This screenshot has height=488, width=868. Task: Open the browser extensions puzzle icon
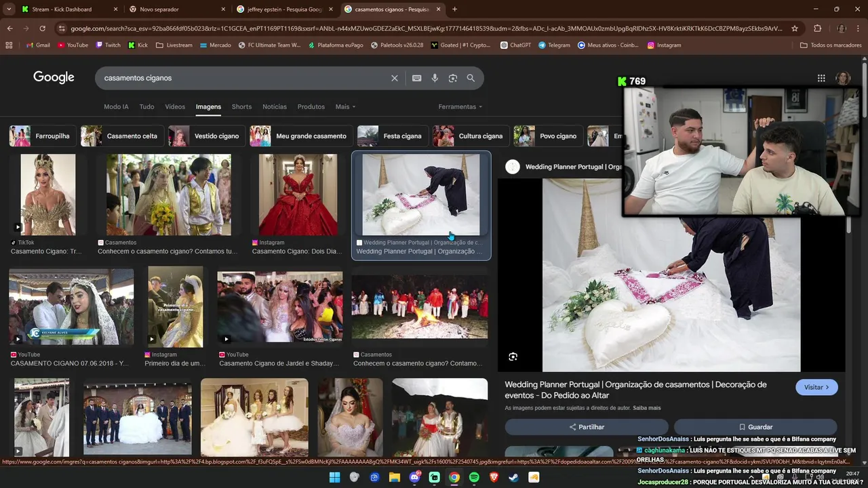pyautogui.click(x=817, y=28)
